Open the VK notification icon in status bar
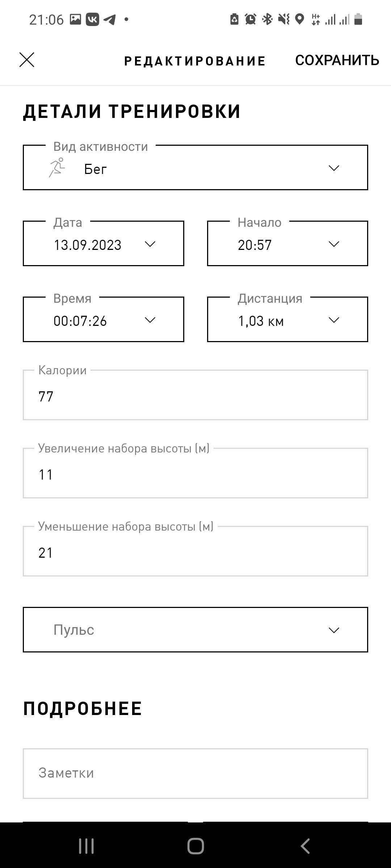The width and height of the screenshot is (391, 868). click(92, 19)
